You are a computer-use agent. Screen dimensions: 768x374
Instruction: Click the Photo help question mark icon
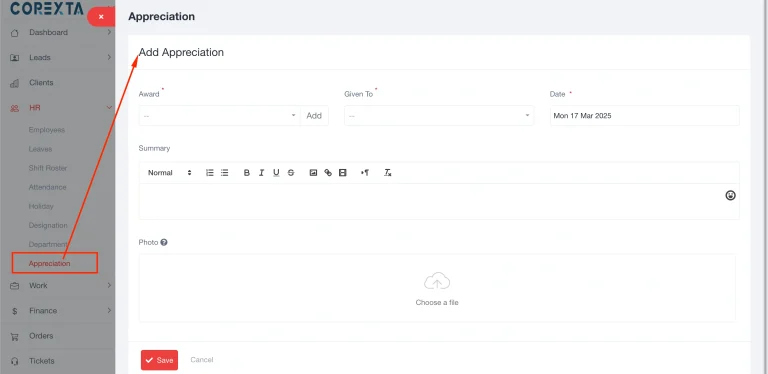(164, 242)
